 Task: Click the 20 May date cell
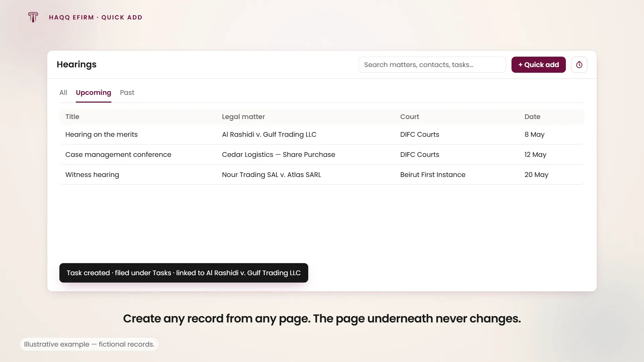(536, 175)
